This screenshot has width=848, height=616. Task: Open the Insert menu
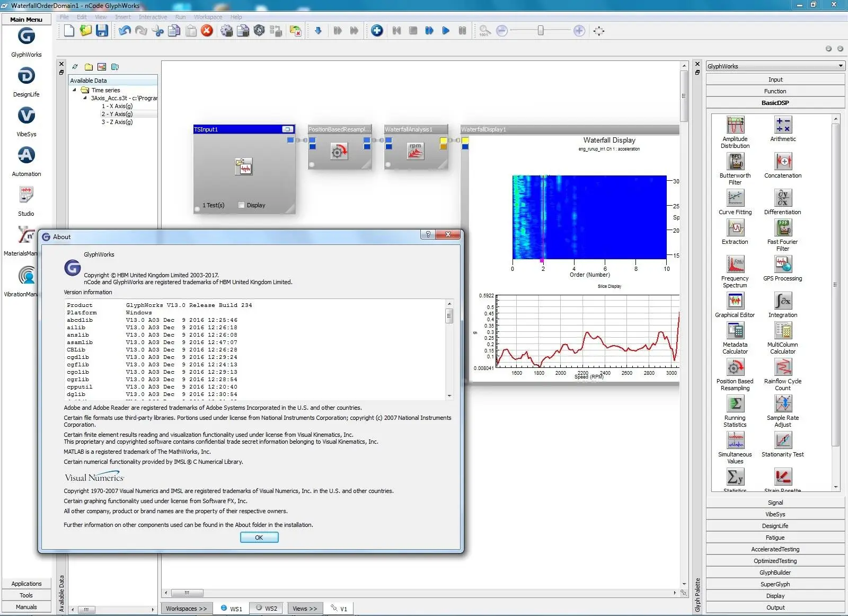pyautogui.click(x=122, y=17)
